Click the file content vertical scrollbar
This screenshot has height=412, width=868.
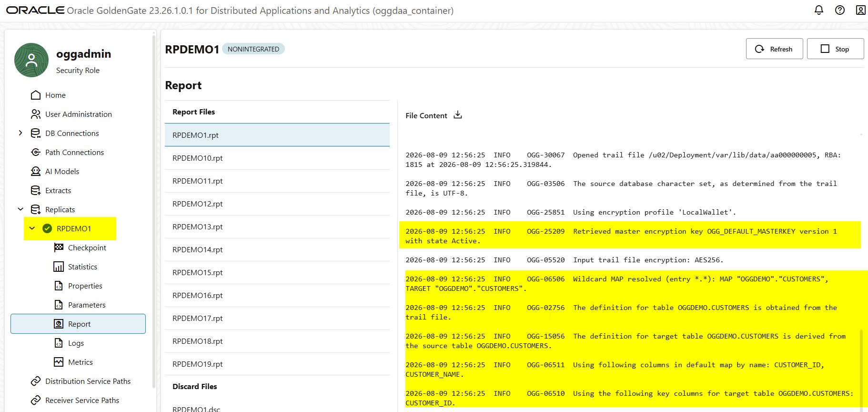[861, 370]
